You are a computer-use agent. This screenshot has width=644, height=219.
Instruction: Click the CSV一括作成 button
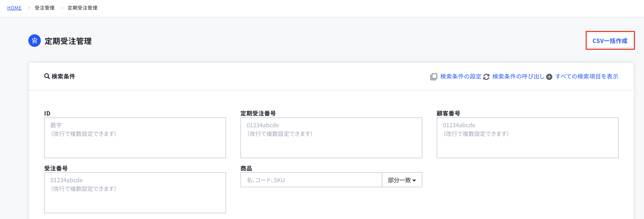tap(610, 41)
